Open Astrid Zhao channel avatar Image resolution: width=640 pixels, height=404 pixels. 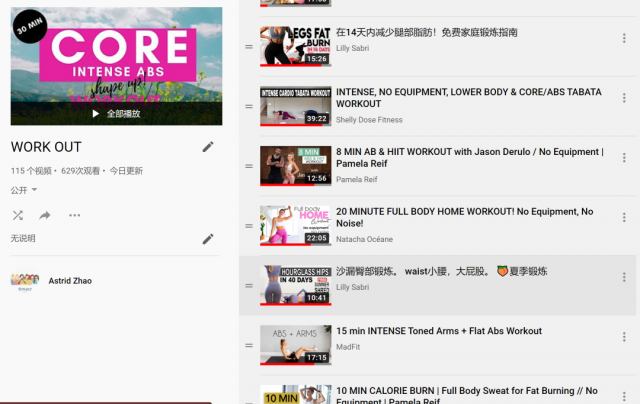pos(24,282)
